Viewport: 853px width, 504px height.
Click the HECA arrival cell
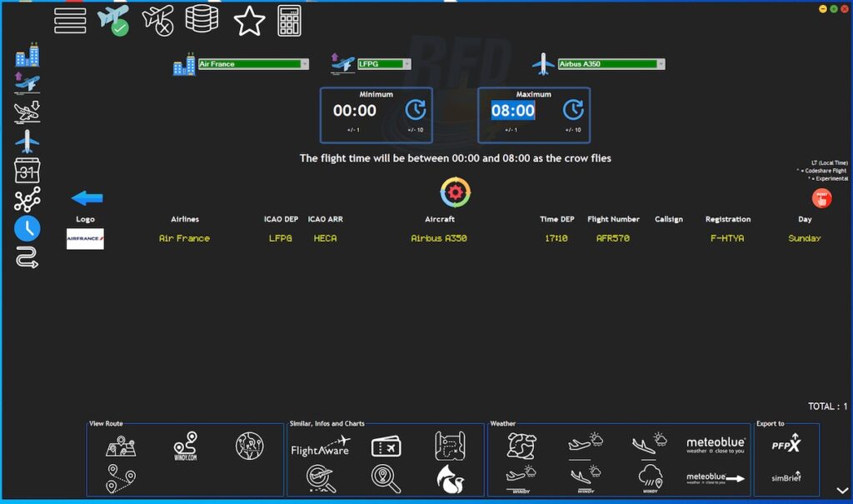[326, 238]
